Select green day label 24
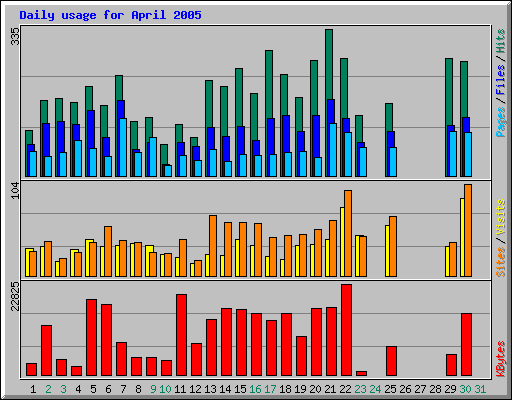 [375, 389]
